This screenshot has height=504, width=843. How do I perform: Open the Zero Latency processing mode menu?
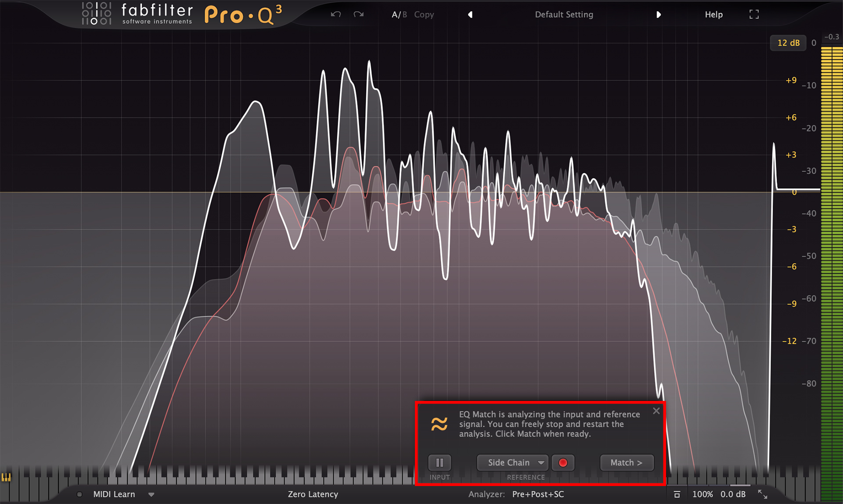pos(313,494)
